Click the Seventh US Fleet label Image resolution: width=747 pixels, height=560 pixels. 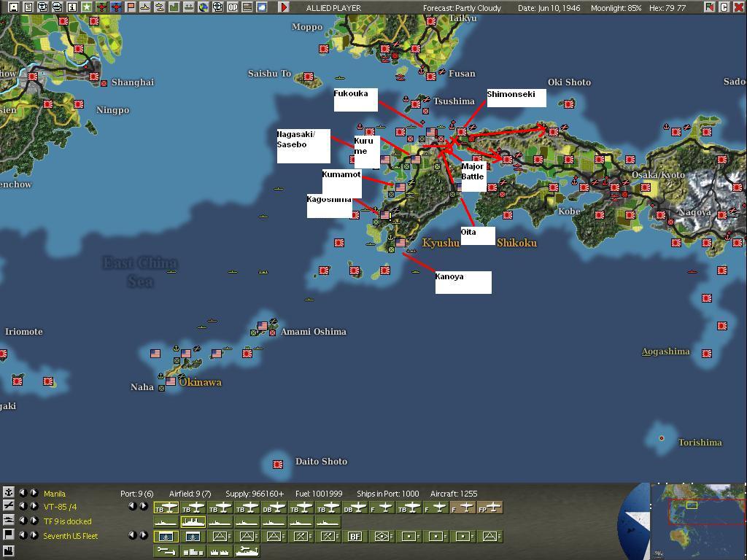pyautogui.click(x=71, y=536)
